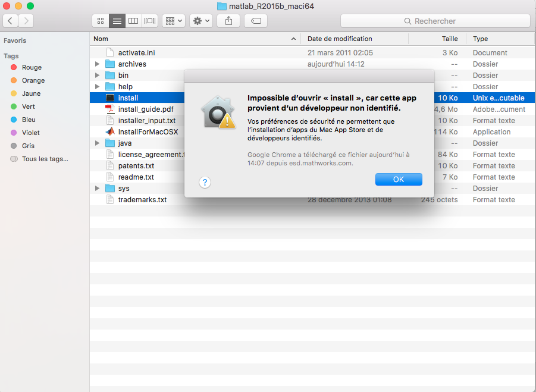
Task: Open the arrange items dropdown
Action: 173,21
